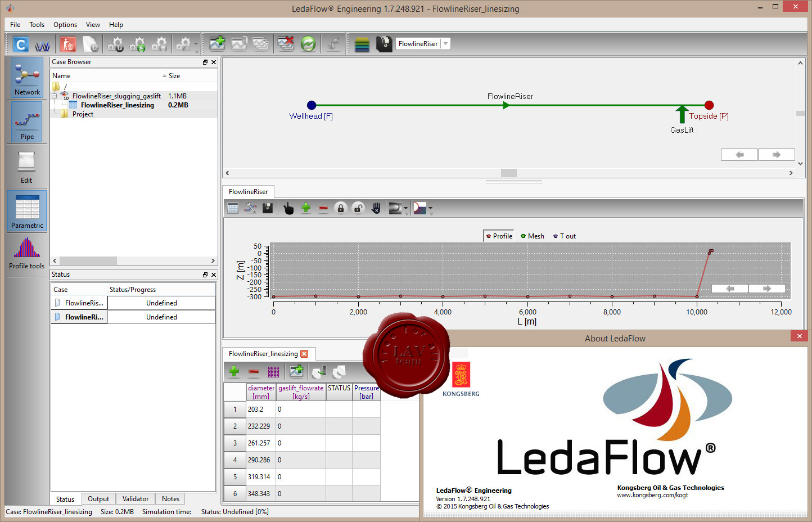Click the blue C icon in main toolbar
The image size is (812, 522).
(x=21, y=44)
